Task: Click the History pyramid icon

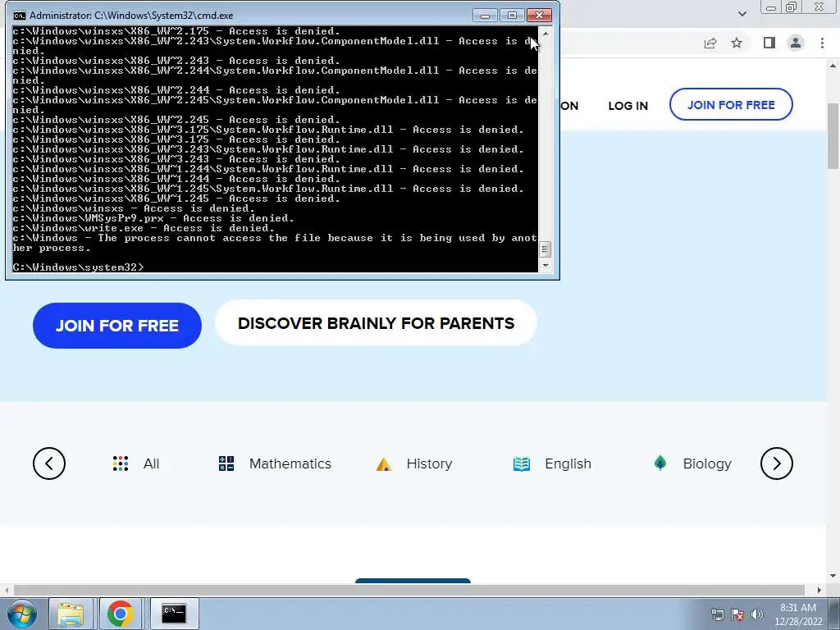Action: (x=384, y=464)
